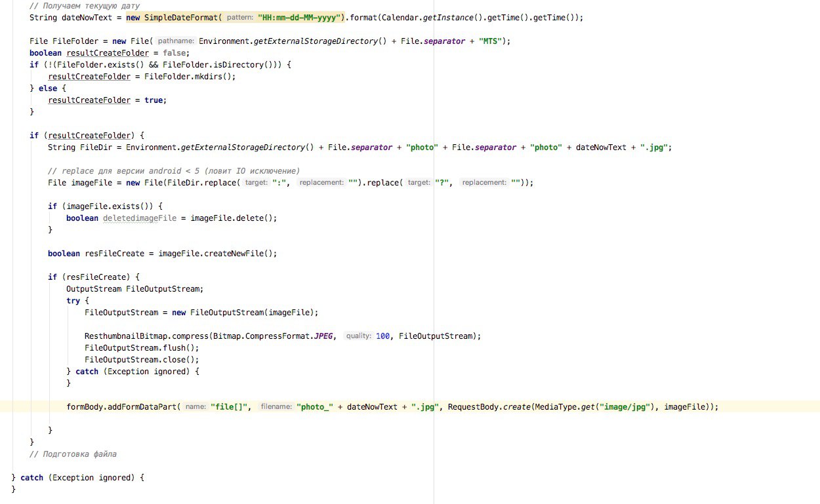Click the "true" keyword

pyautogui.click(x=154, y=100)
